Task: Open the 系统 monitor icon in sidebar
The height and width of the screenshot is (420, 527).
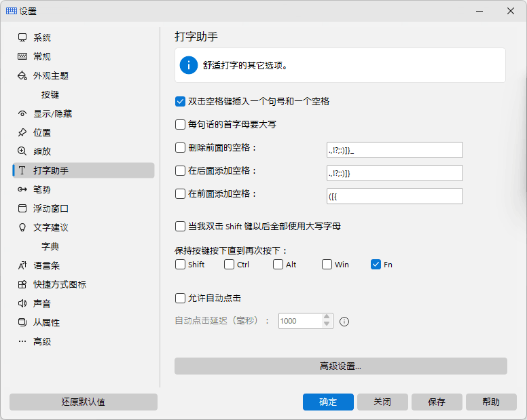Action: pos(22,37)
